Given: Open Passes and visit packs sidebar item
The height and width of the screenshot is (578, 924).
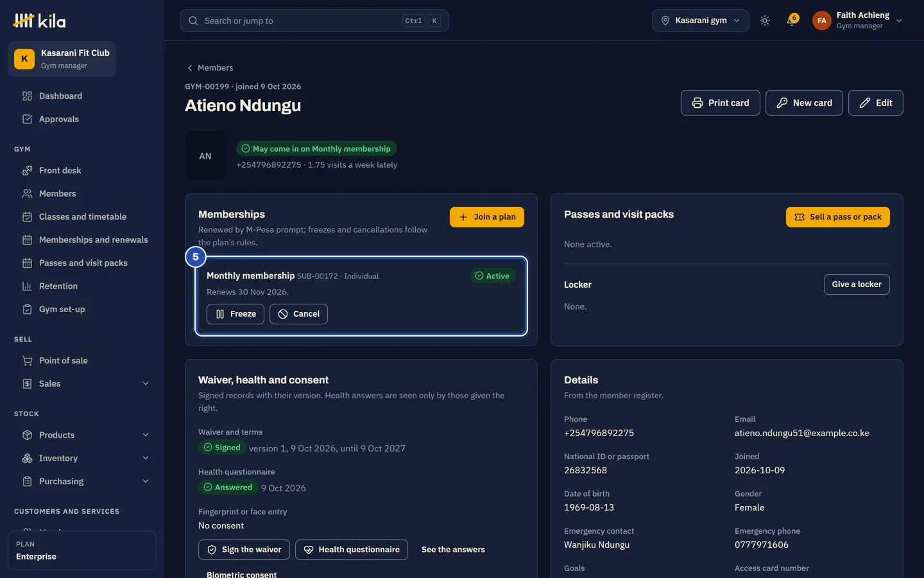Looking at the screenshot, I should (82, 263).
